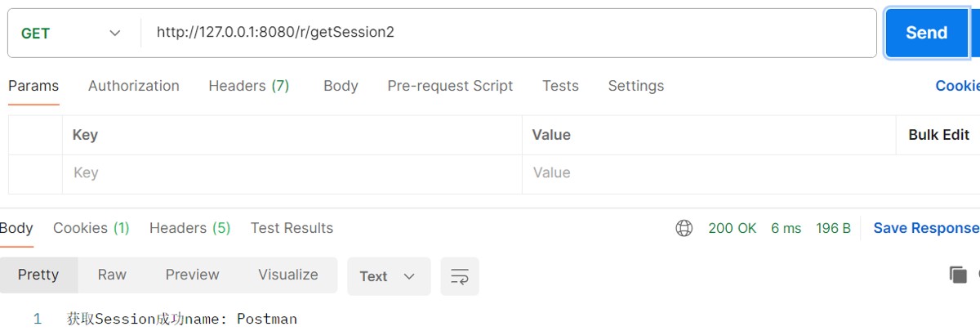Go to the Tests tab
Image resolution: width=980 pixels, height=331 pixels.
tap(560, 86)
